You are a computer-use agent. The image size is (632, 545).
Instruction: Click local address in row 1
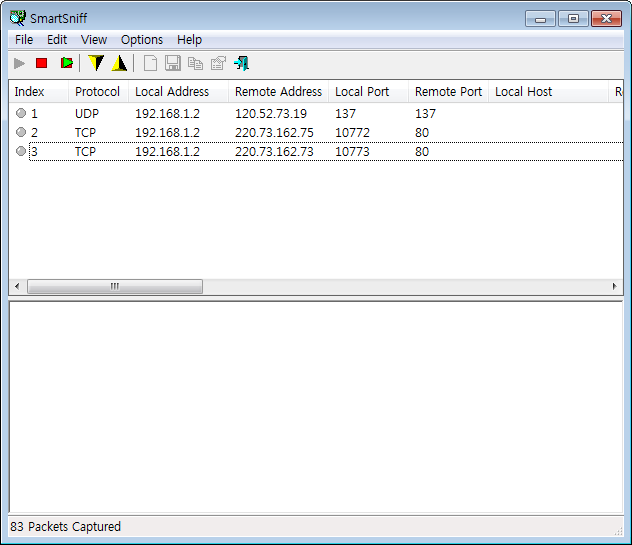(x=167, y=114)
